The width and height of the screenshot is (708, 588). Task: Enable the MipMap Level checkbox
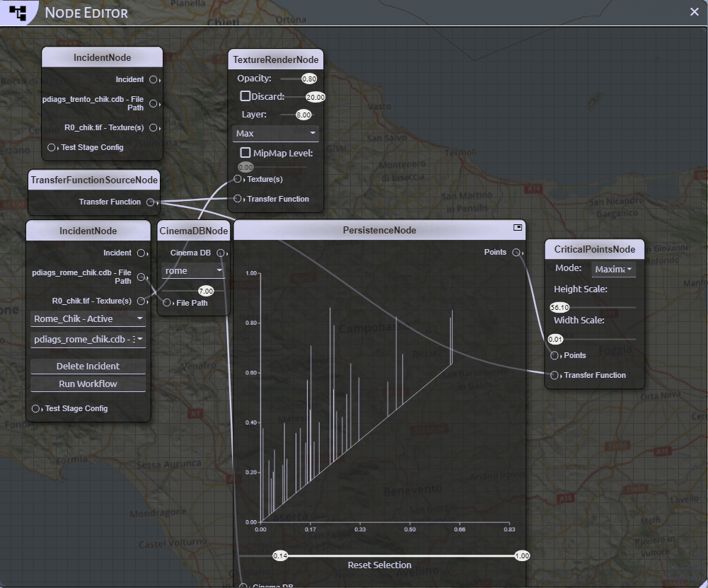(x=245, y=152)
